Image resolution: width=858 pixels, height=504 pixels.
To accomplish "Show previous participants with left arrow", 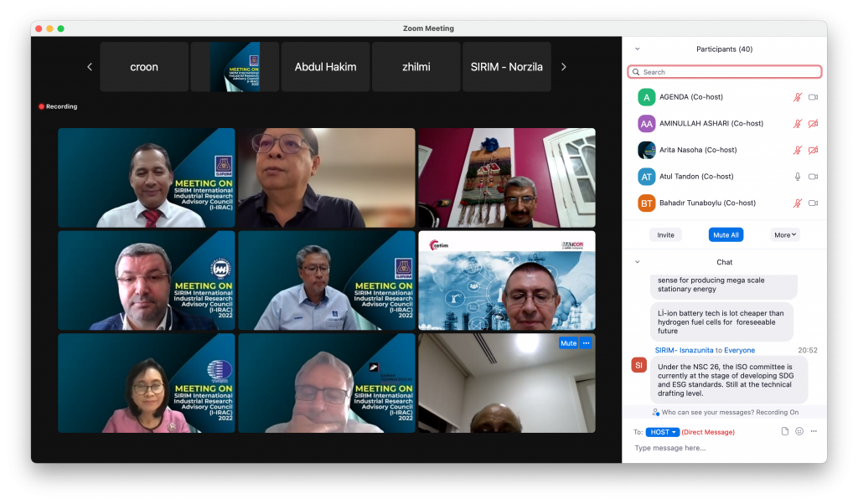I will pos(90,67).
